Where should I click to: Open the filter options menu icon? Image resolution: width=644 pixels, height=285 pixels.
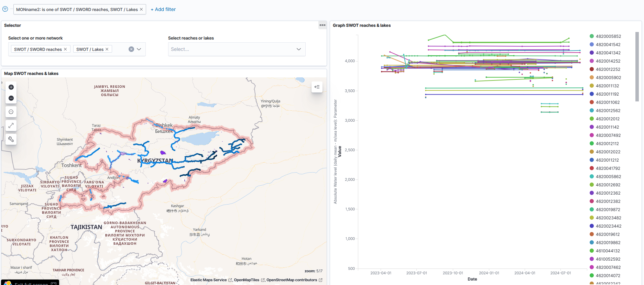[x=5, y=9]
